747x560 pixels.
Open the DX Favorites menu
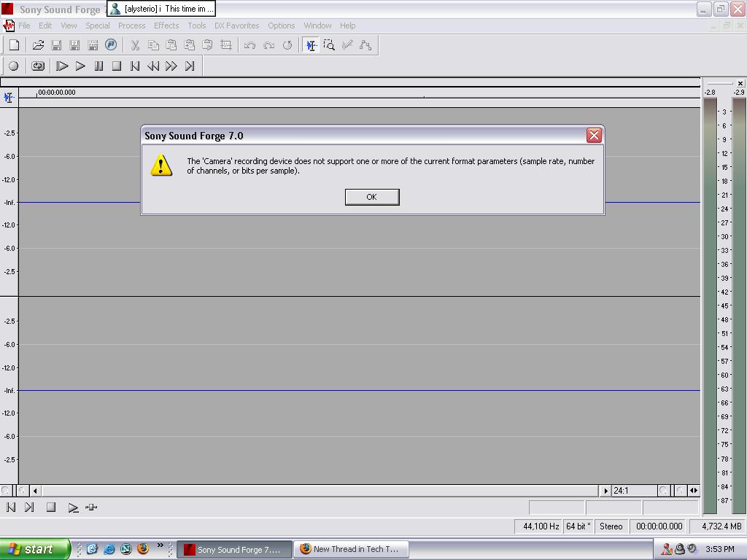point(236,26)
